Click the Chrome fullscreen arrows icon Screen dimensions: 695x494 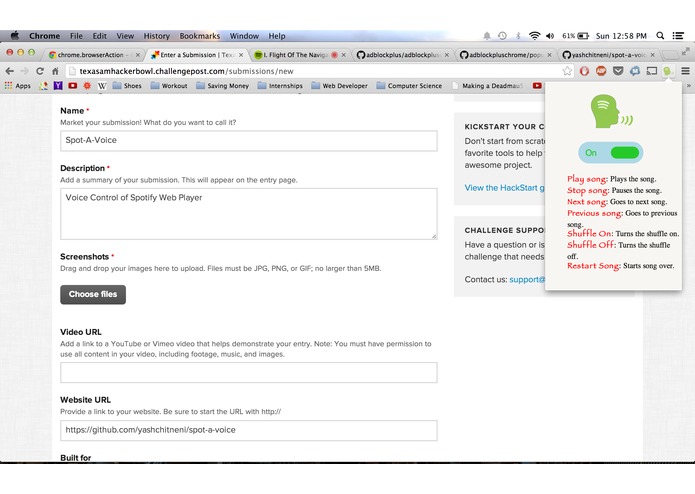coord(686,51)
